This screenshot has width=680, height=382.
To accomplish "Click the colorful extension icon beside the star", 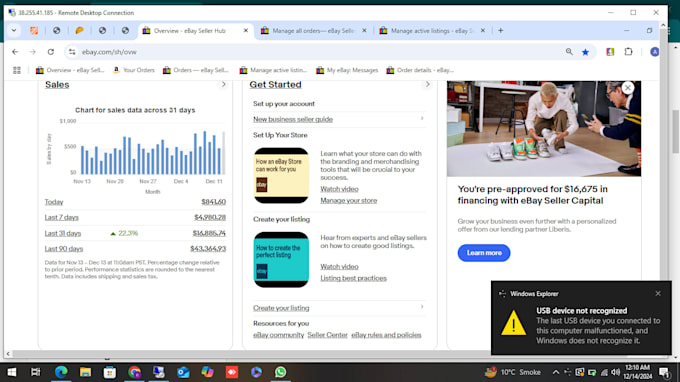I will tap(610, 52).
